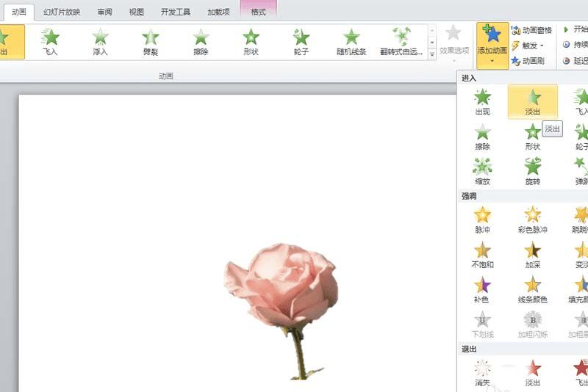Activate the 动画刷 animation painter
This screenshot has height=392, width=588.
point(528,61)
